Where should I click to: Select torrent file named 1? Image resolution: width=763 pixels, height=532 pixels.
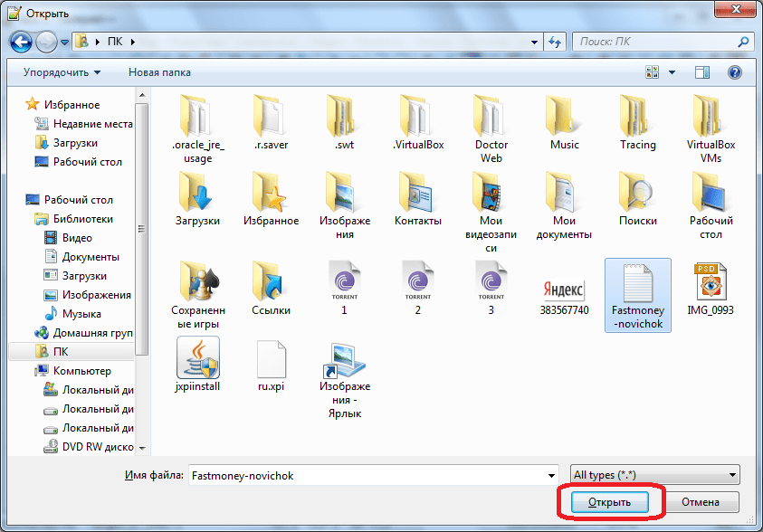[x=344, y=289]
